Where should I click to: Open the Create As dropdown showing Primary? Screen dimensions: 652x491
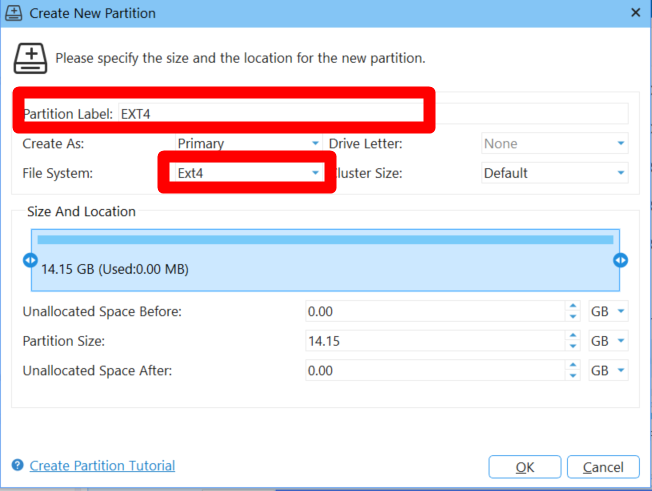point(249,143)
